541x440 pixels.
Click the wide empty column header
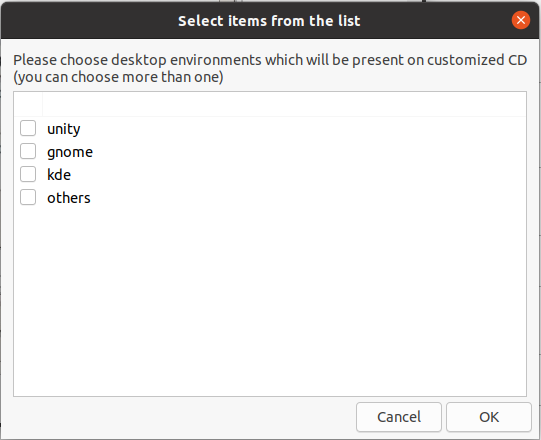coord(284,104)
